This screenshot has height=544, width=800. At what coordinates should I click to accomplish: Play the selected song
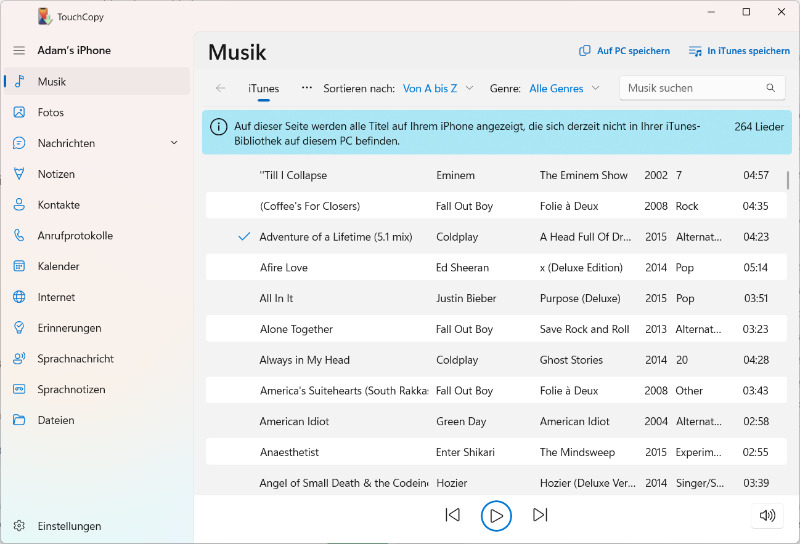coord(496,515)
